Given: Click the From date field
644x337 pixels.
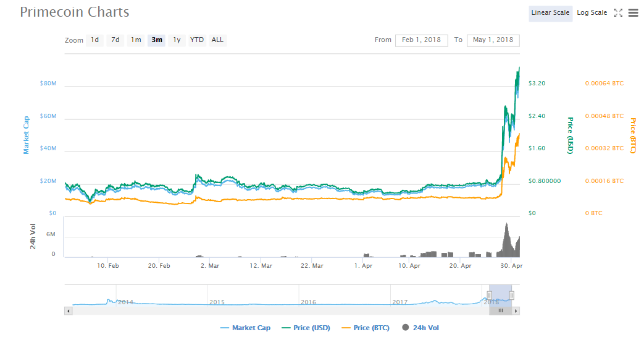Looking at the screenshot, I should (421, 40).
